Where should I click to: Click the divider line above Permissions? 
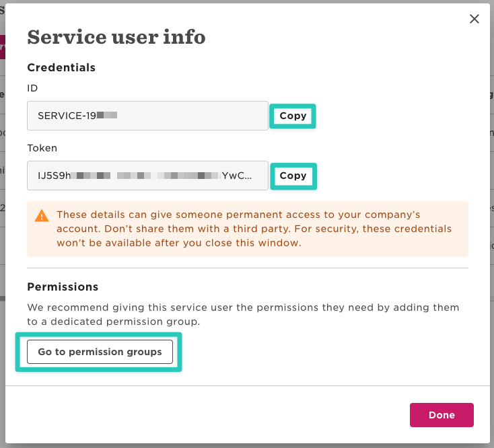pyautogui.click(x=247, y=268)
